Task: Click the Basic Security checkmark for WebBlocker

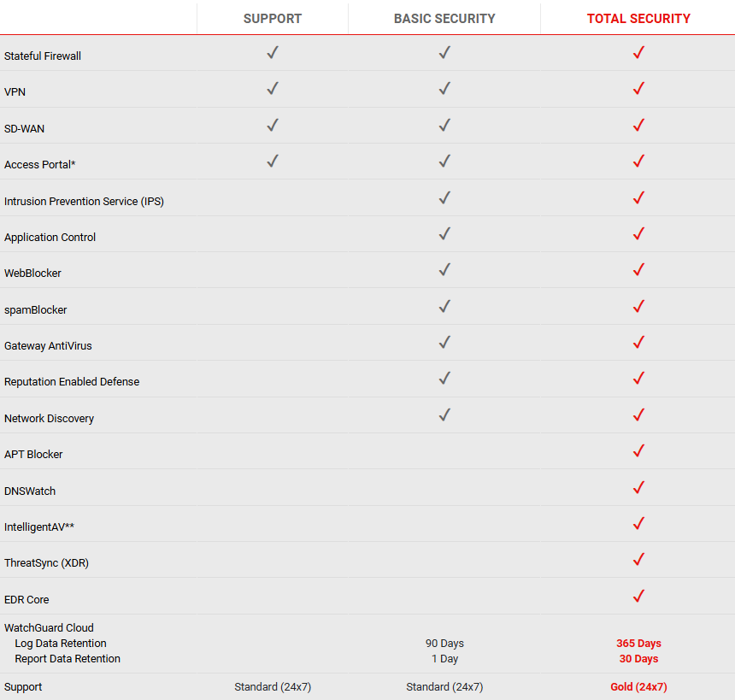Action: coord(444,270)
